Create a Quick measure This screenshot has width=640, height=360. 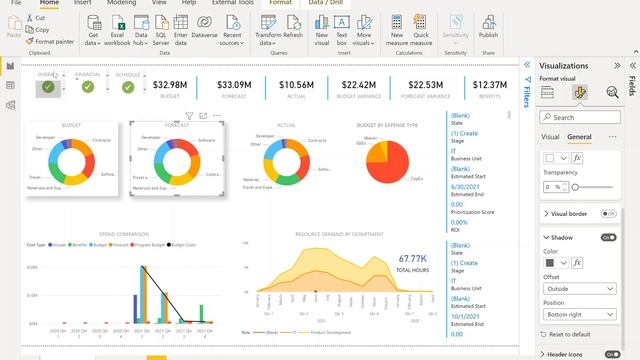click(421, 31)
